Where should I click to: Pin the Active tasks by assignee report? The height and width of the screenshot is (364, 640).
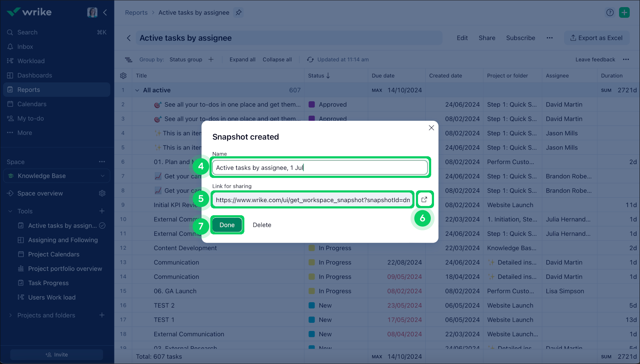[x=239, y=12]
